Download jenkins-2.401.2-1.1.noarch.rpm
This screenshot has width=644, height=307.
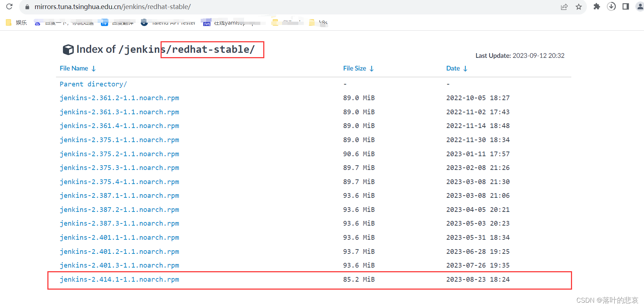pyautogui.click(x=119, y=252)
